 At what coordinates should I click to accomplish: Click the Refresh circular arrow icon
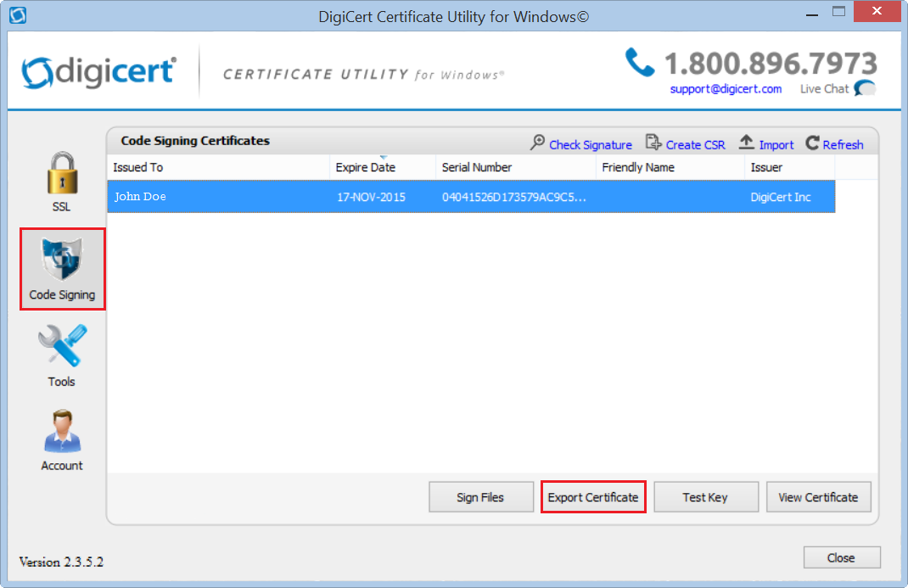(812, 143)
